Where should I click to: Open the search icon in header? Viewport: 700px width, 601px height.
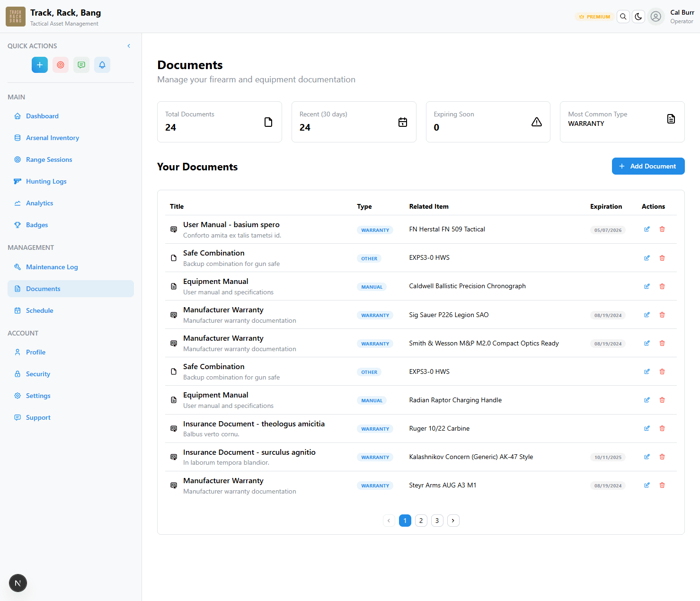pos(623,17)
